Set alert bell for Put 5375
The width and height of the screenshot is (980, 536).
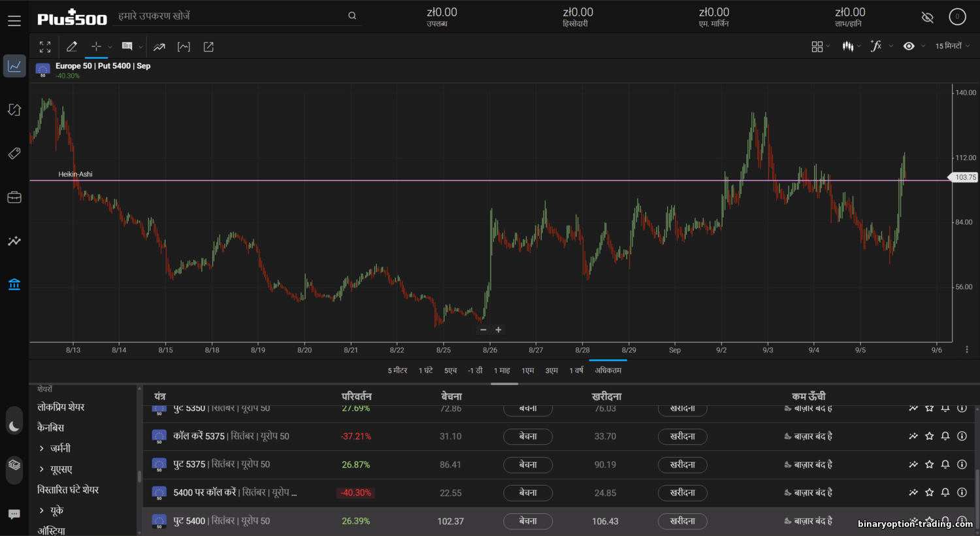pos(945,465)
